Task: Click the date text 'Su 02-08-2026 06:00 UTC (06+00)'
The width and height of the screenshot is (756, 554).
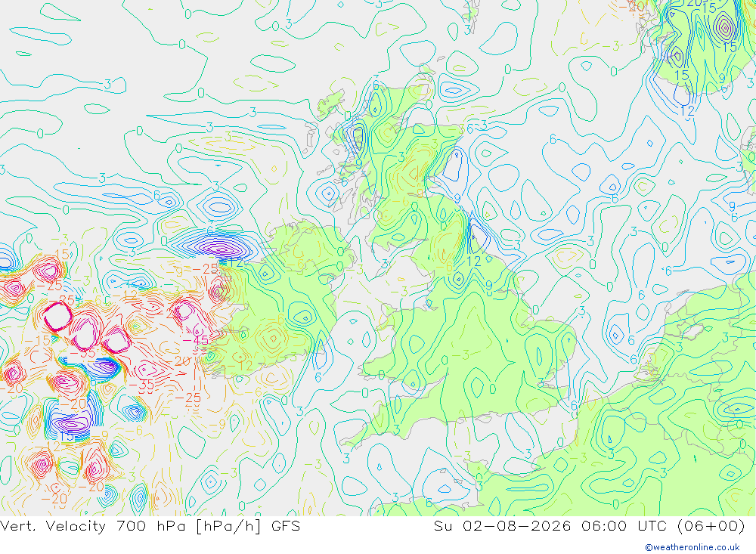Action: point(589,526)
